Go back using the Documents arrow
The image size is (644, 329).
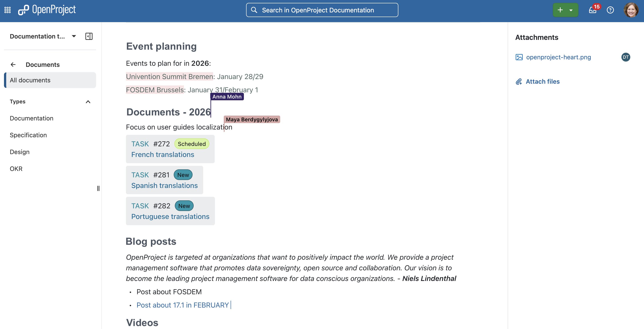click(x=13, y=65)
